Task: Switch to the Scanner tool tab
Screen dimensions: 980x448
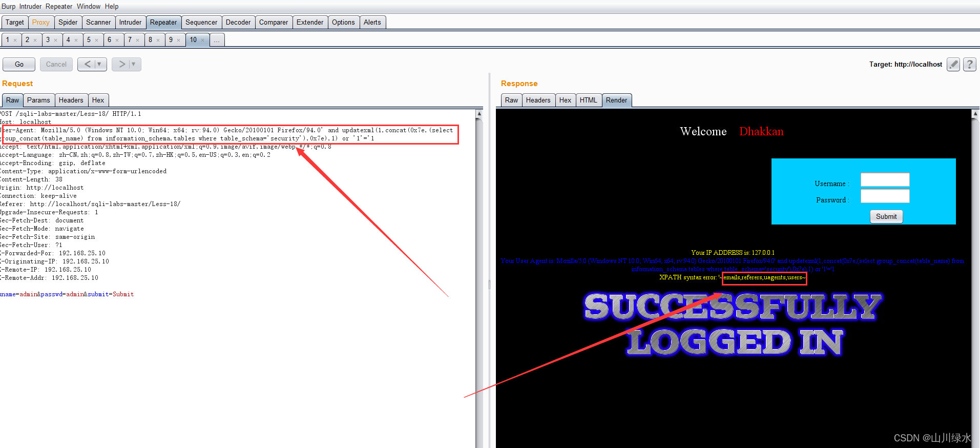Action: (x=98, y=22)
